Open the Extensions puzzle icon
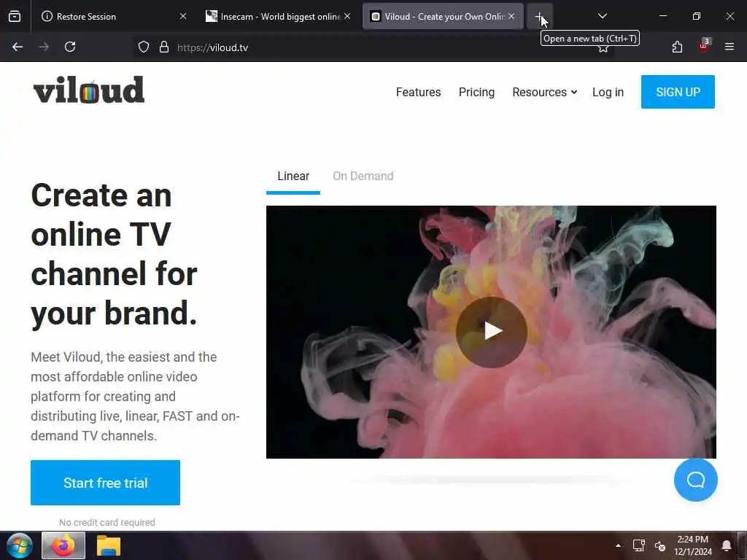 pyautogui.click(x=677, y=47)
